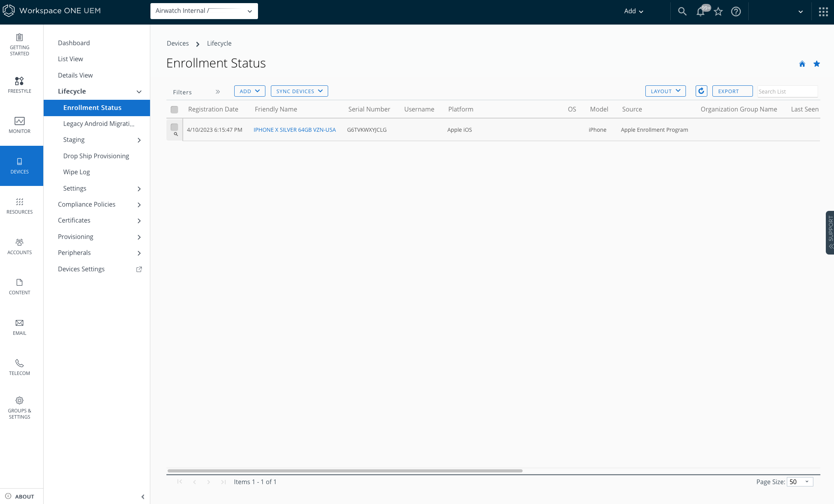Open the apps grid launcher icon

point(823,12)
